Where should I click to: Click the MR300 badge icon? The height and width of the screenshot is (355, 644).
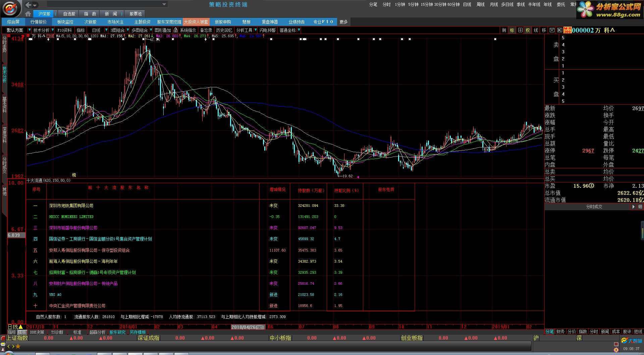[x=567, y=30]
